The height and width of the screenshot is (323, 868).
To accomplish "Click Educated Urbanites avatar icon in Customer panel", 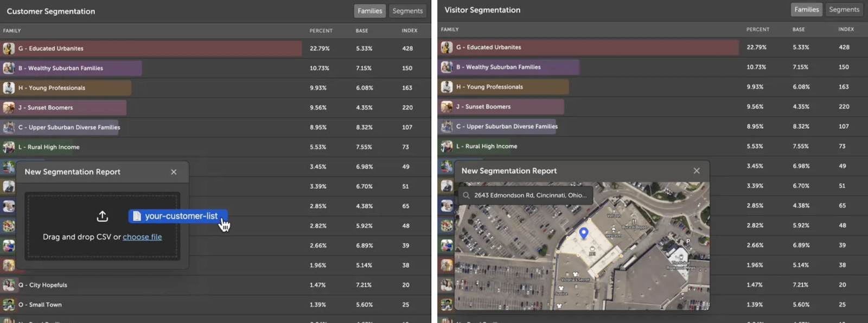I will coord(9,48).
